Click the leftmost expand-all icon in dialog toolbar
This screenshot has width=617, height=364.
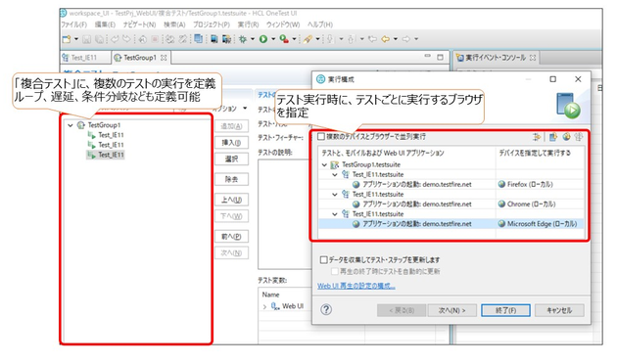[x=537, y=136]
